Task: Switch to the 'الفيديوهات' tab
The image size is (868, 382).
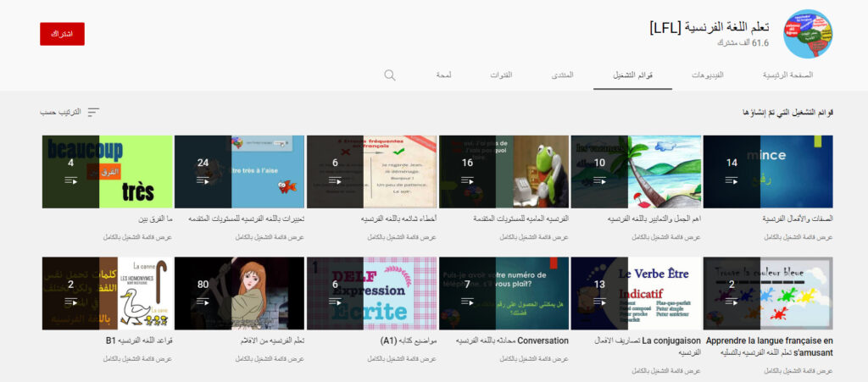Action: click(708, 75)
